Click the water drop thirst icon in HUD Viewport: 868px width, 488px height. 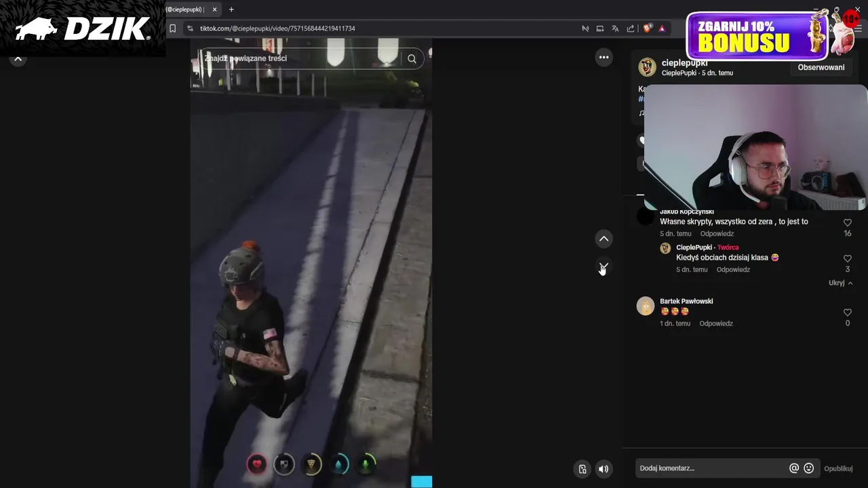tap(339, 464)
